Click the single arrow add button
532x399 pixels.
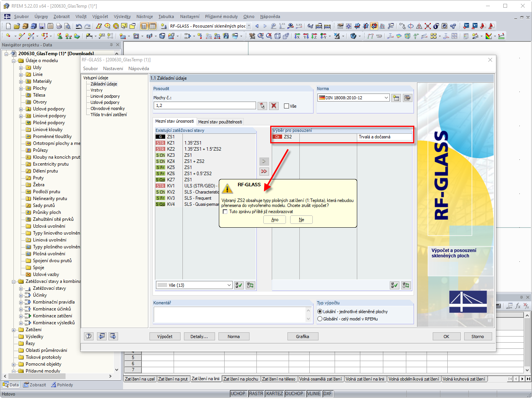(264, 161)
